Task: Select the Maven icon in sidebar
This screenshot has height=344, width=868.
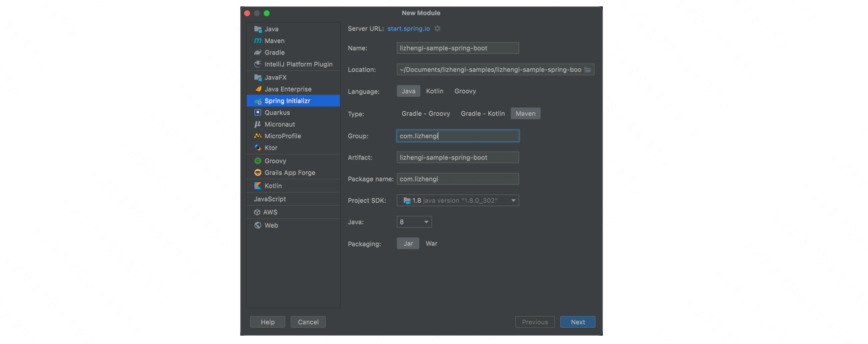Action: click(258, 41)
